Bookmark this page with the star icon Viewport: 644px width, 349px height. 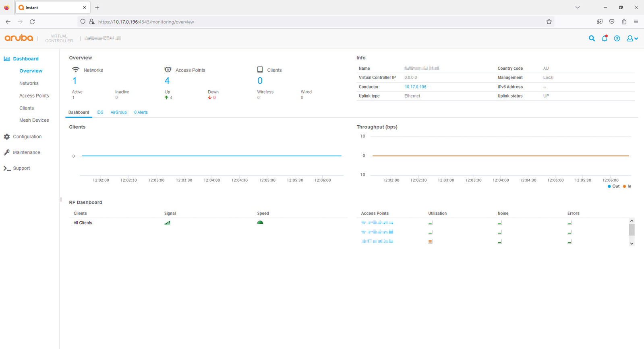click(x=549, y=22)
